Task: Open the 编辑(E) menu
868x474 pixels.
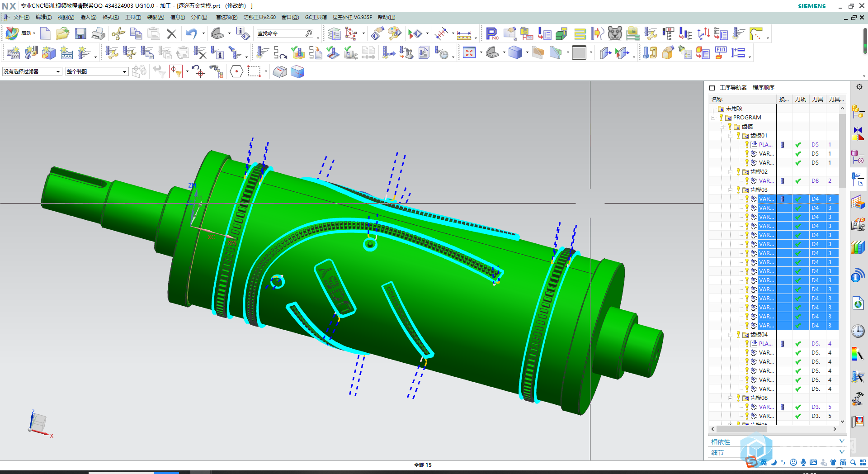Action: (x=43, y=17)
